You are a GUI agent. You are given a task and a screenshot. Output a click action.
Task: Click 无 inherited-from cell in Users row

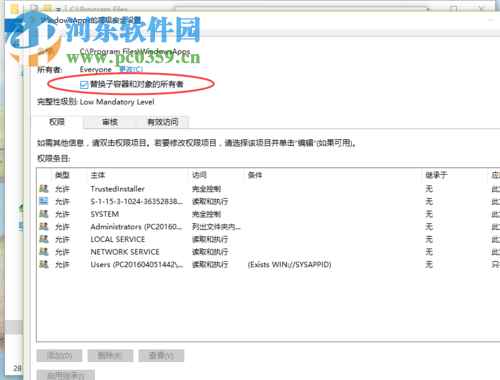(x=429, y=265)
